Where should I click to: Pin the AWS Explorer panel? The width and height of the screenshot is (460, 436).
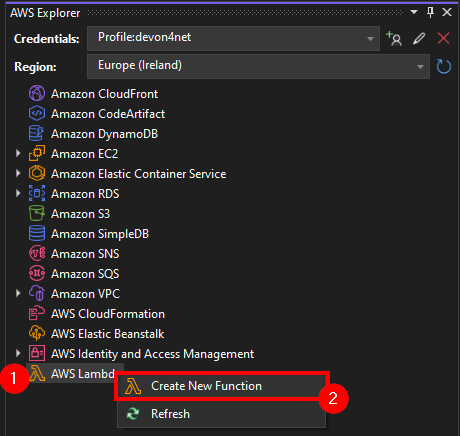pos(430,12)
